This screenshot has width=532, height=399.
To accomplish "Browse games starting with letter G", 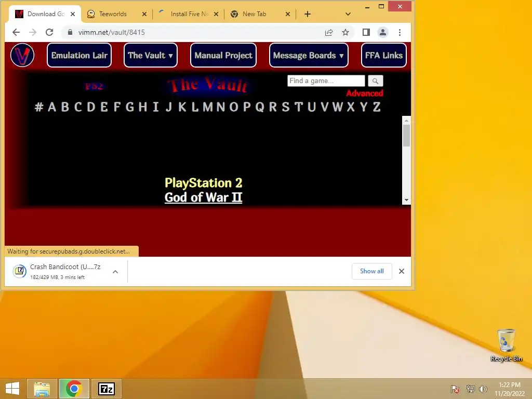I will [x=129, y=107].
